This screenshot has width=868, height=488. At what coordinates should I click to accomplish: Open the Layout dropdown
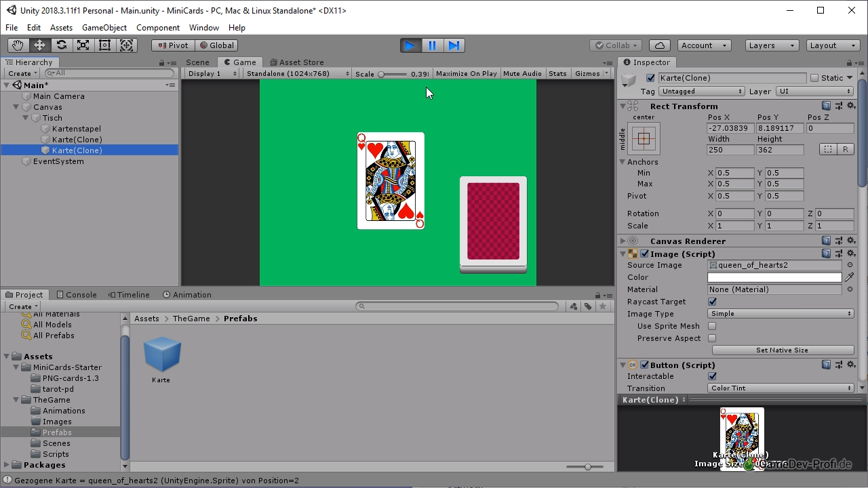(832, 45)
